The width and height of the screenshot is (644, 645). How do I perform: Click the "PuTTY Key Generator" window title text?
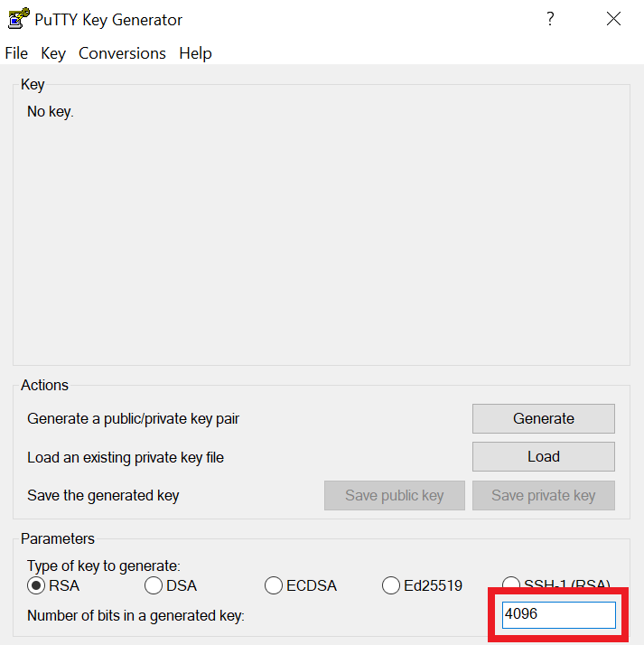click(108, 19)
